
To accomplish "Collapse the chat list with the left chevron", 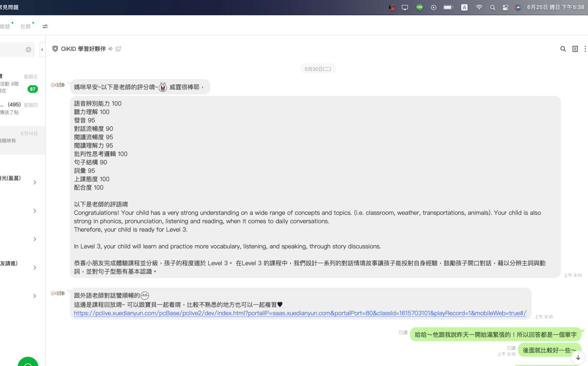I will pos(42,49).
